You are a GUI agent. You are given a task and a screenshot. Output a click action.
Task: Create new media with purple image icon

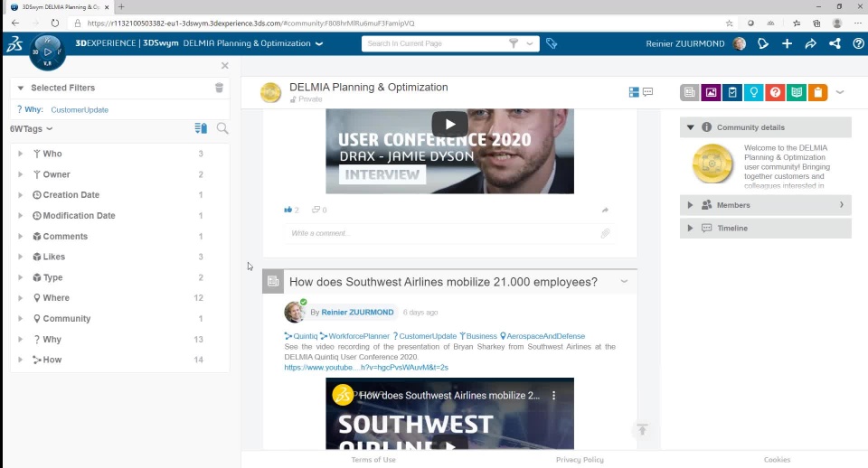(x=711, y=92)
